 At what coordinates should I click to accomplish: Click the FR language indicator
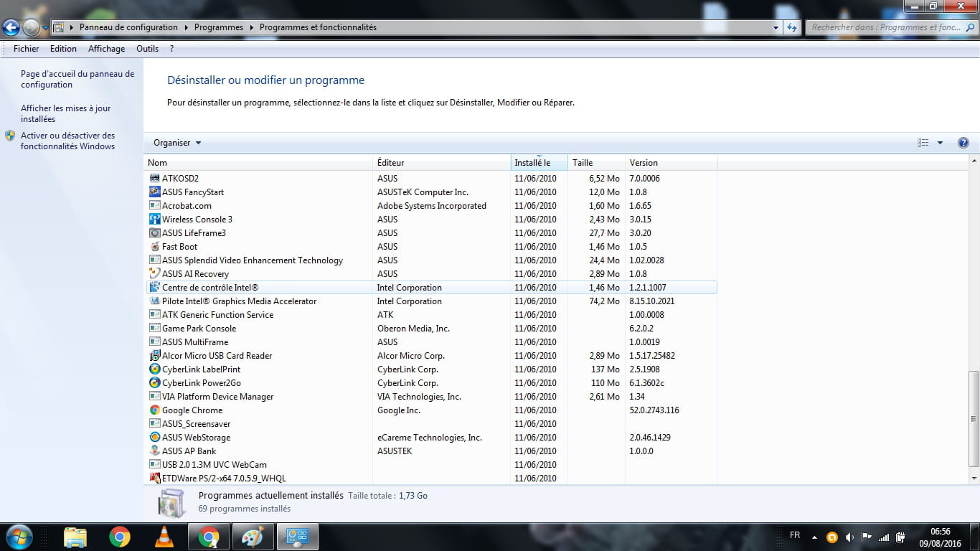click(795, 535)
